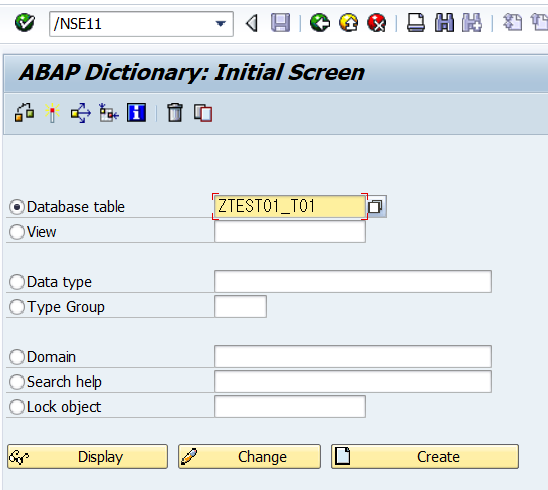This screenshot has height=490, width=548.
Task: Click the Find binoculars icon
Action: pyautogui.click(x=444, y=23)
